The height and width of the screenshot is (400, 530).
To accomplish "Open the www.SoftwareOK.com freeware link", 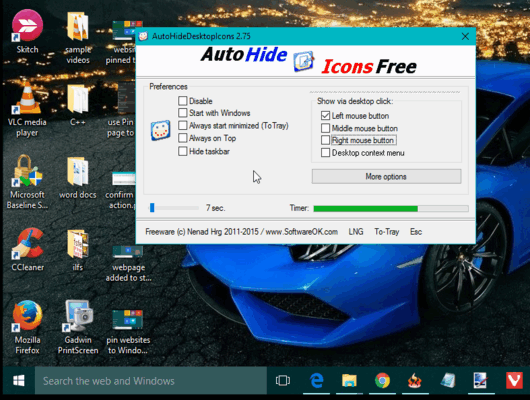I will tap(302, 232).
